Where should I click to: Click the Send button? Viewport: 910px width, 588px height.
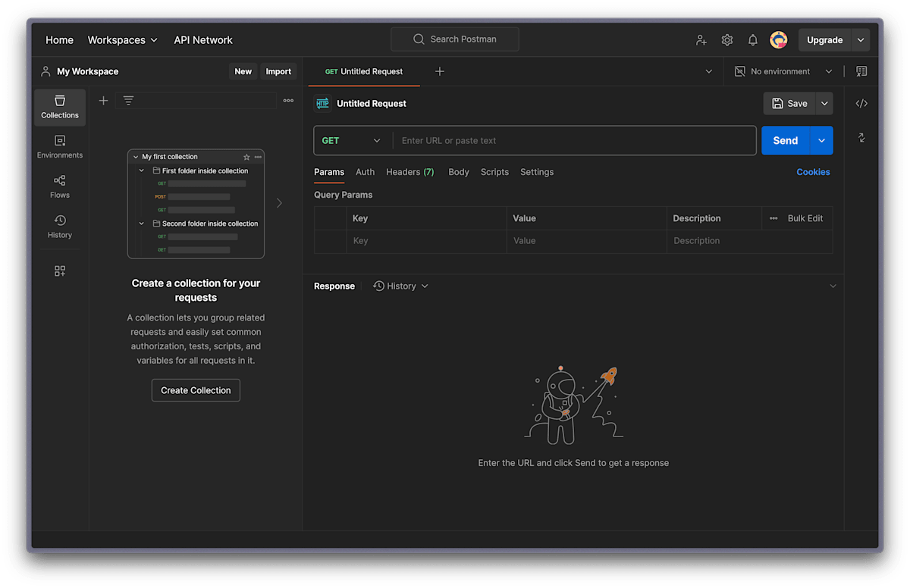coord(786,140)
